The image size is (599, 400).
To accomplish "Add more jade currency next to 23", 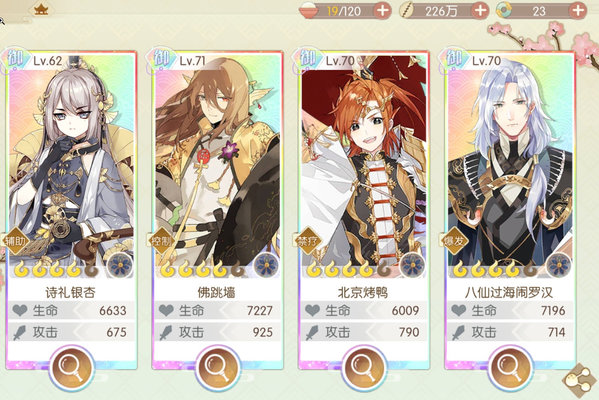I will point(578,10).
